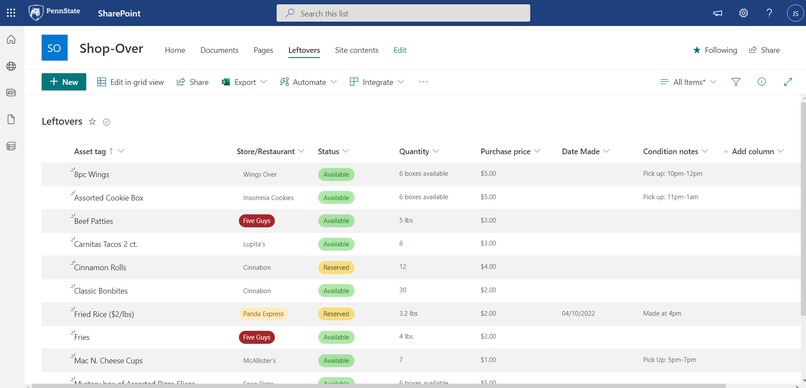806x388 pixels.
Task: Open the megaphone notifications icon
Action: click(x=718, y=13)
